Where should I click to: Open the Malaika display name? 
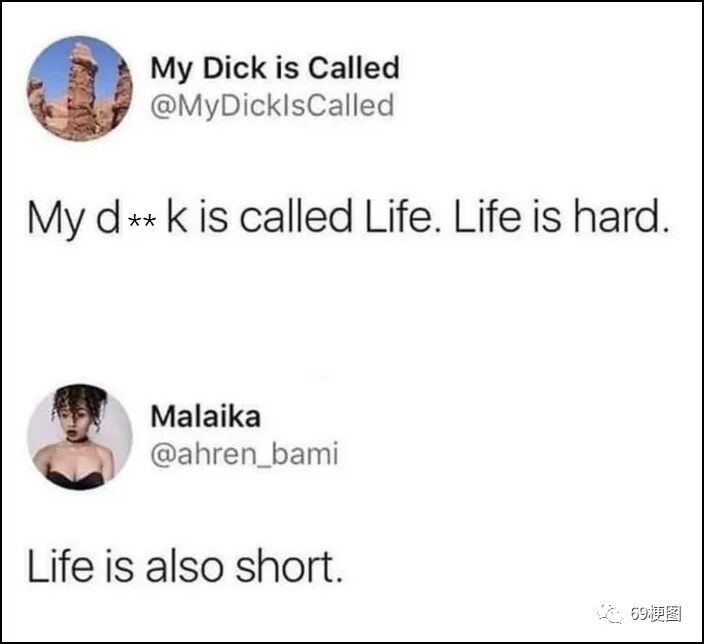(206, 416)
